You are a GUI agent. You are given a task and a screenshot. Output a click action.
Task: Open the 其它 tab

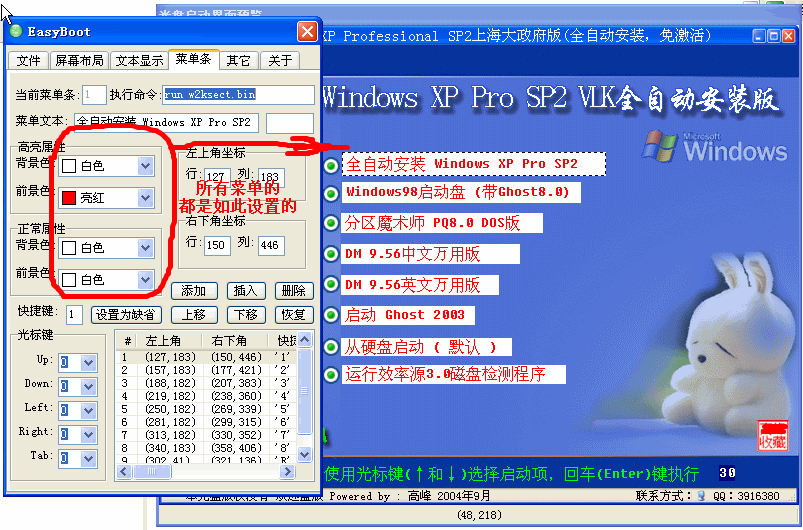(239, 60)
